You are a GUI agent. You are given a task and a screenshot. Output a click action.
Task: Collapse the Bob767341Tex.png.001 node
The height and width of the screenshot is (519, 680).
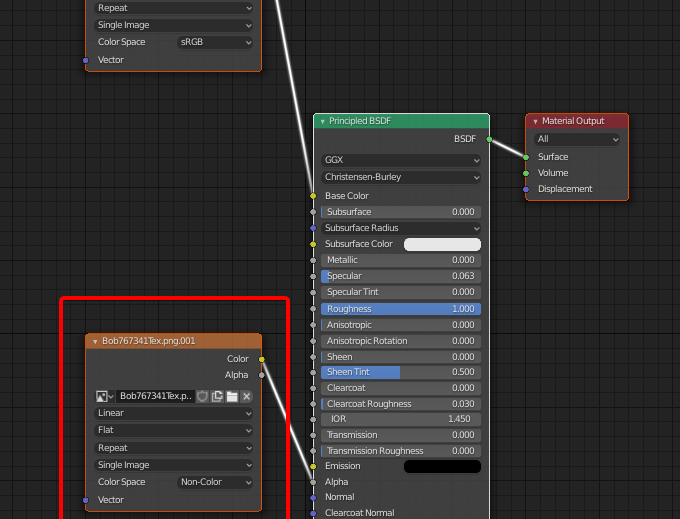coord(95,342)
